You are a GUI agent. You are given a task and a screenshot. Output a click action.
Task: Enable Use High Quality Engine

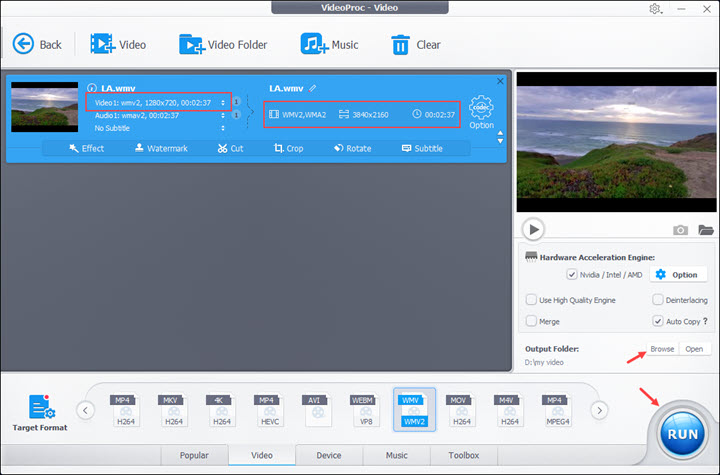(x=531, y=300)
